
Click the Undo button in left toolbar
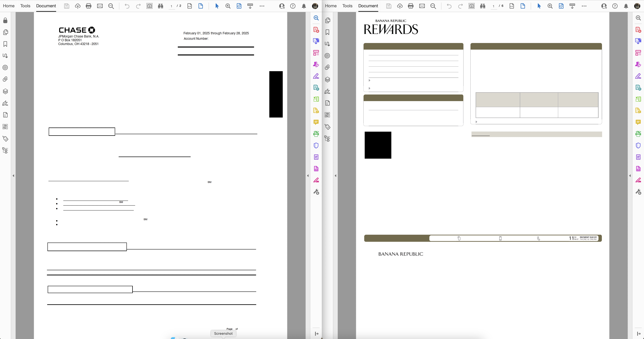[127, 6]
